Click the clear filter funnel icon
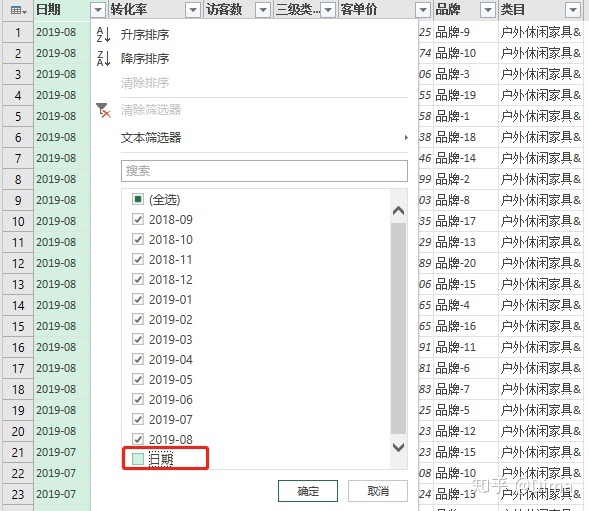 tap(103, 110)
